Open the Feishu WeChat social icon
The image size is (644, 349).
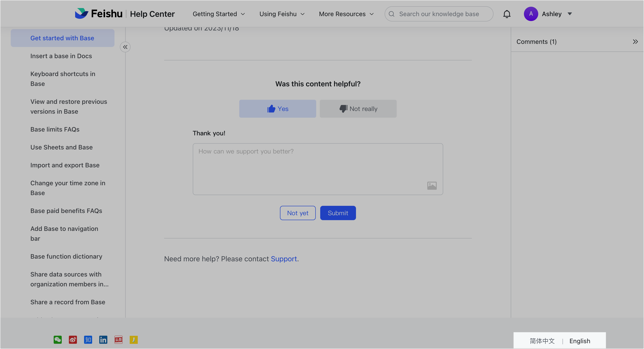(58, 340)
